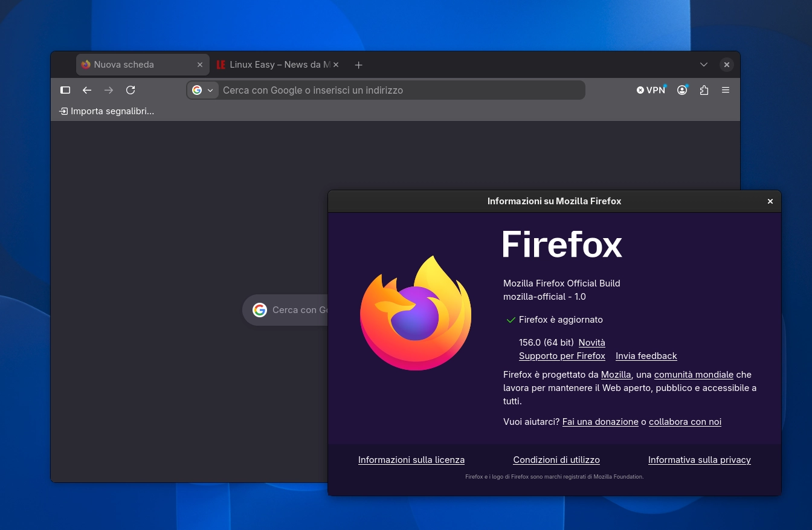Click Fai una donazione link
812x530 pixels.
600,422
